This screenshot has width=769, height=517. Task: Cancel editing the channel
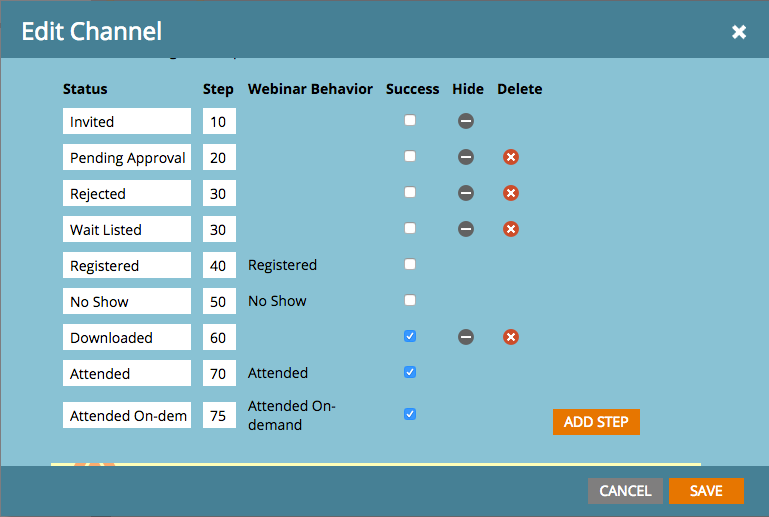[x=625, y=491]
